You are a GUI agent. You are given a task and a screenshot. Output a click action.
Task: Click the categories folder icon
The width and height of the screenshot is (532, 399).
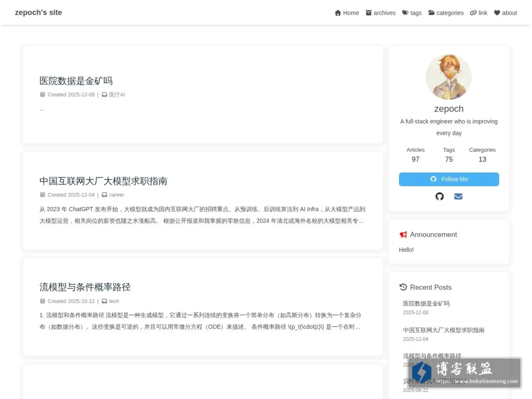pos(431,13)
